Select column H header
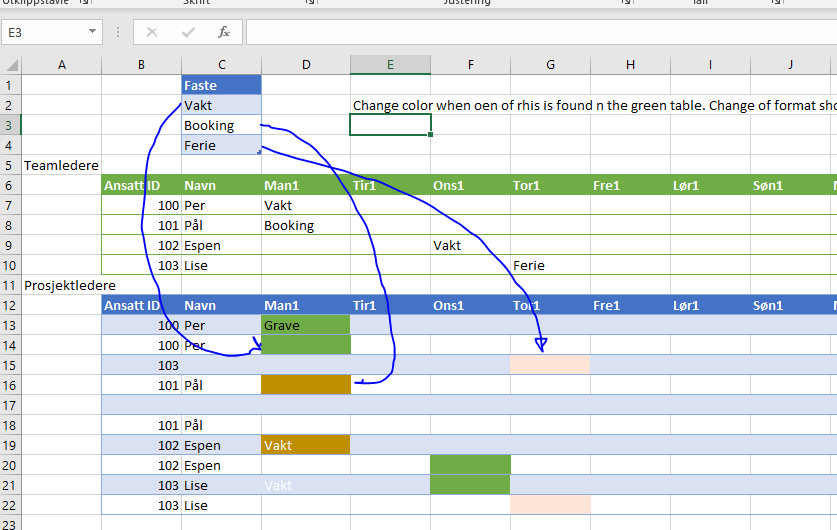Screen dimensions: 837x530 [630, 65]
